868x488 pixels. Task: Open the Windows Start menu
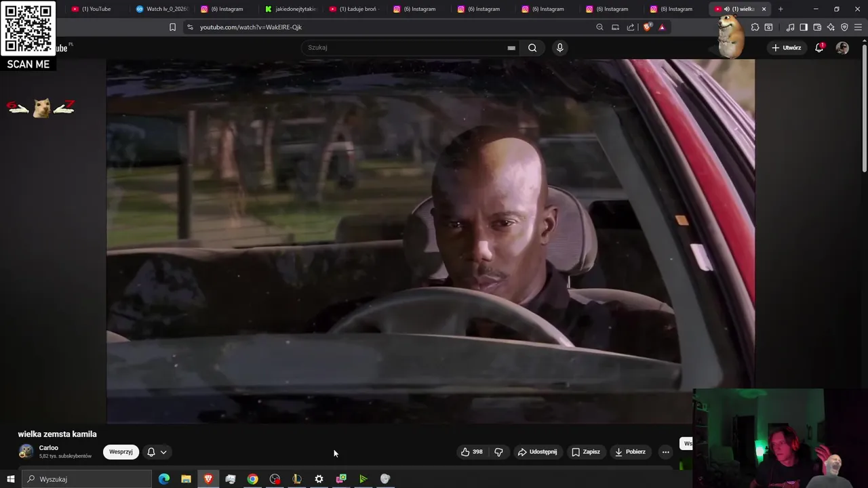(x=10, y=479)
